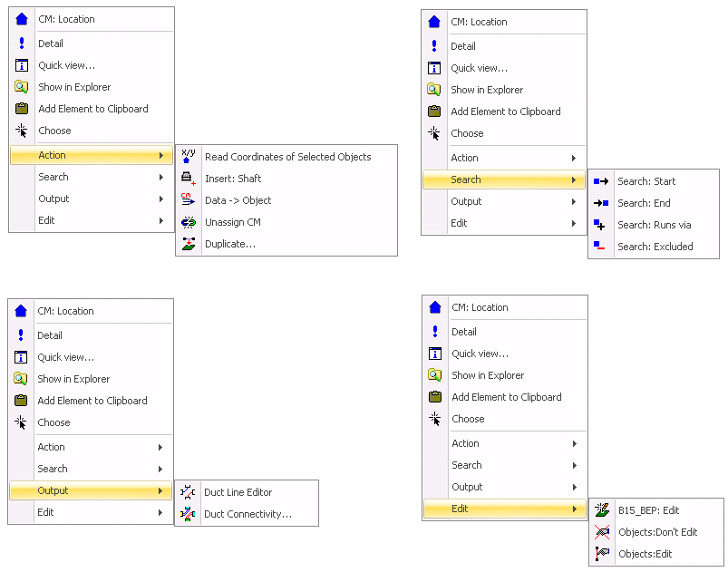
Task: Choose Search: End from the submenu
Action: point(644,203)
